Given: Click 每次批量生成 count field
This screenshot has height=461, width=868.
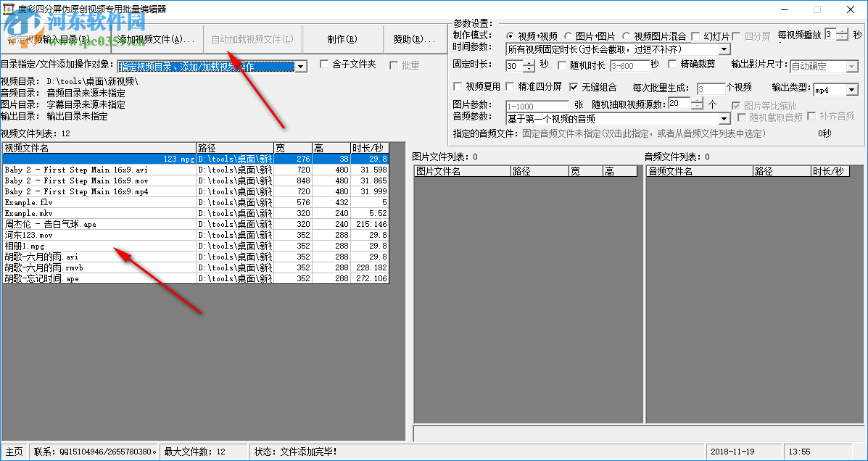Looking at the screenshot, I should [710, 89].
